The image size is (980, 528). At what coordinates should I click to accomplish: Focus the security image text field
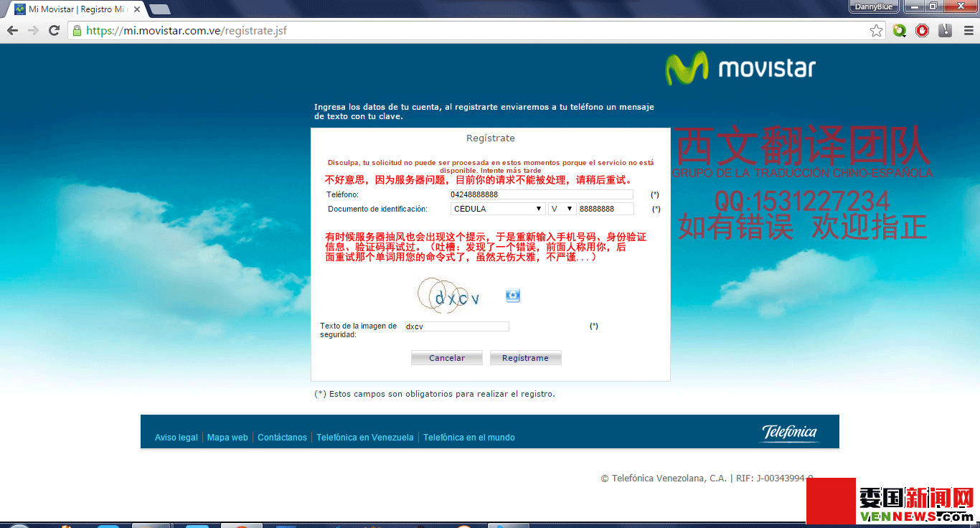click(x=456, y=326)
